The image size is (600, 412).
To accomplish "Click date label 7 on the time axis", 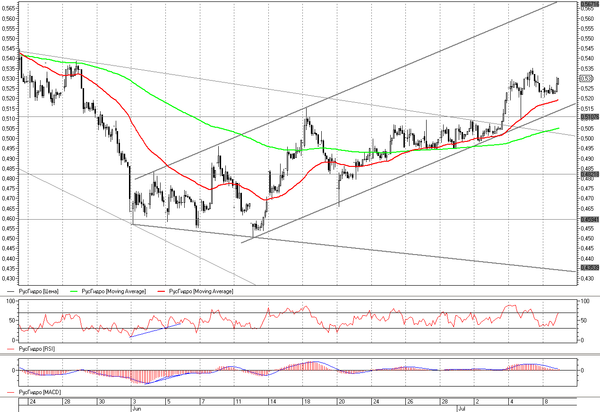I will coord(203,402).
